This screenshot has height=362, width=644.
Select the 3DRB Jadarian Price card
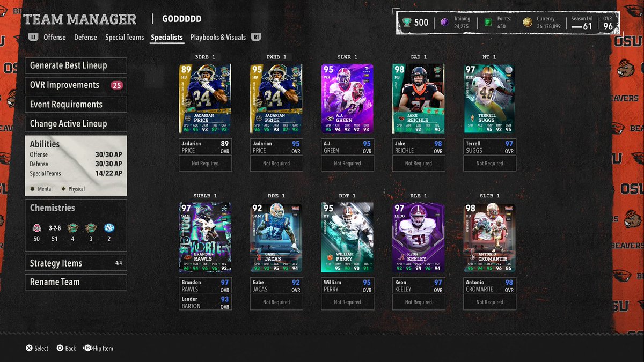tap(205, 99)
